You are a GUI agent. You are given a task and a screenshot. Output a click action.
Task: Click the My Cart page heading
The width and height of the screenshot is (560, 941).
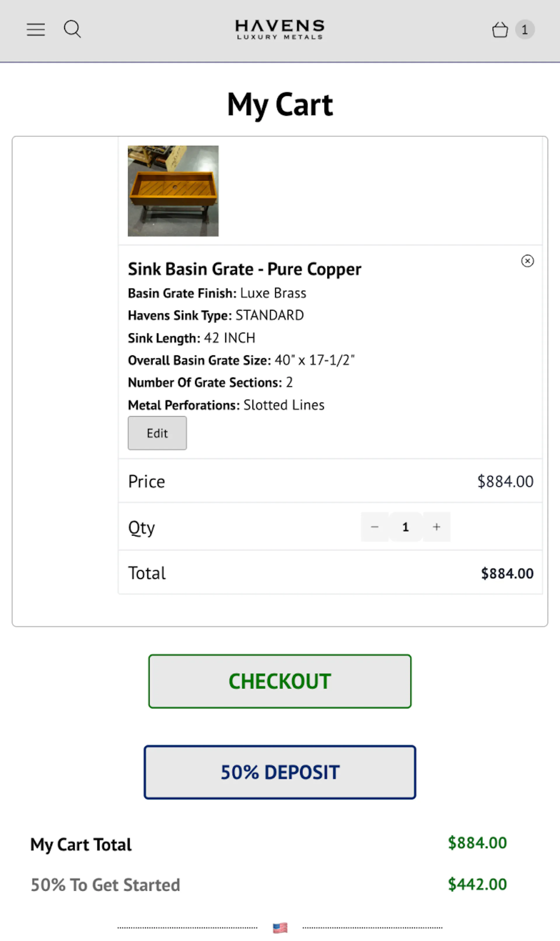(280, 104)
